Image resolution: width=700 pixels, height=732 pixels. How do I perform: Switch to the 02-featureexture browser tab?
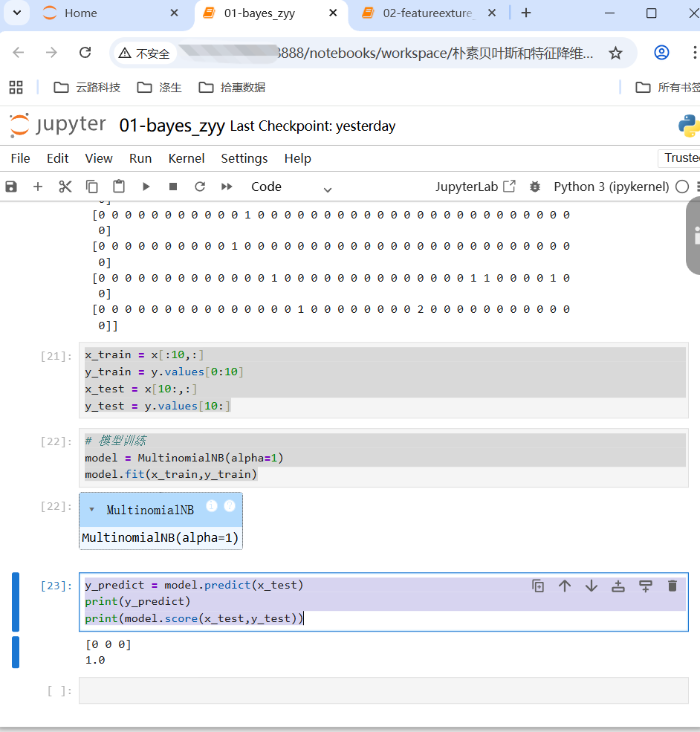click(428, 13)
